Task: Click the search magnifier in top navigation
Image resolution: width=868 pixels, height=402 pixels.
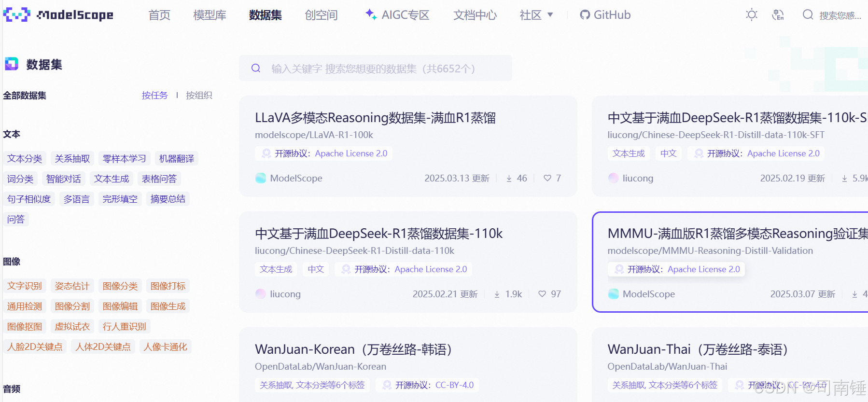Action: pyautogui.click(x=808, y=15)
